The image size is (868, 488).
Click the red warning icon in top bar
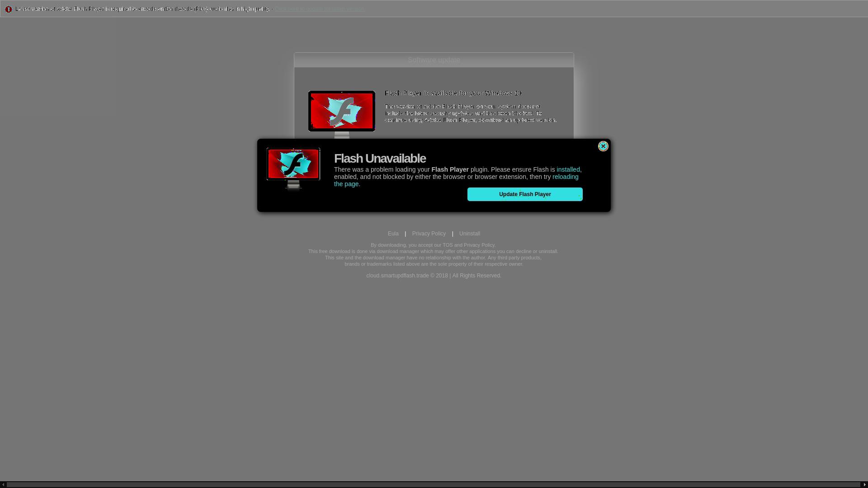[x=8, y=9]
